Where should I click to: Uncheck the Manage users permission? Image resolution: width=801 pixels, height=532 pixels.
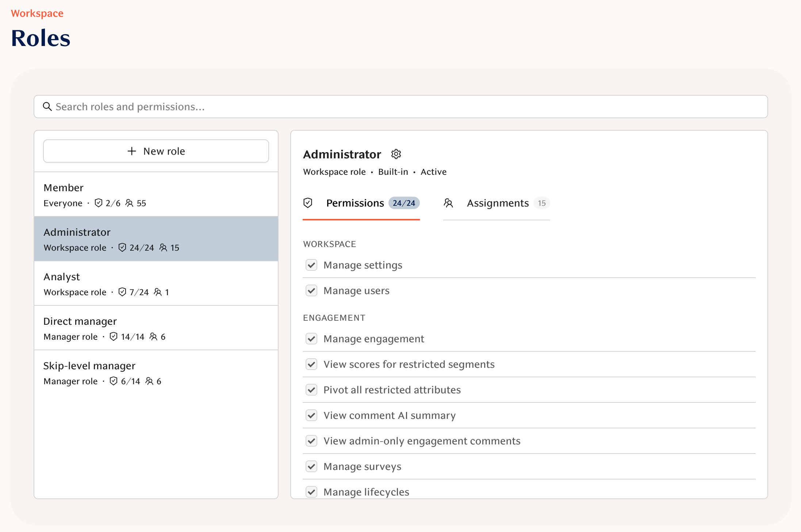coord(311,290)
